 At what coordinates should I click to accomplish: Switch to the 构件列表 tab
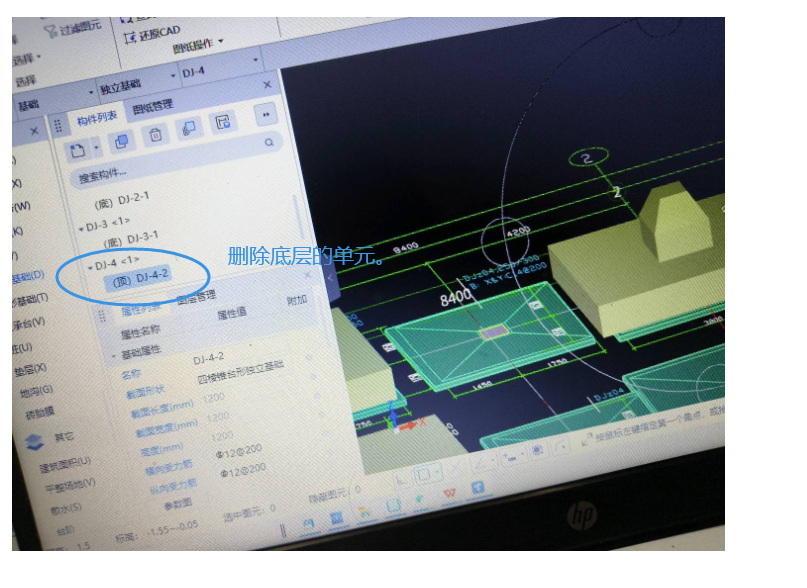point(97,118)
